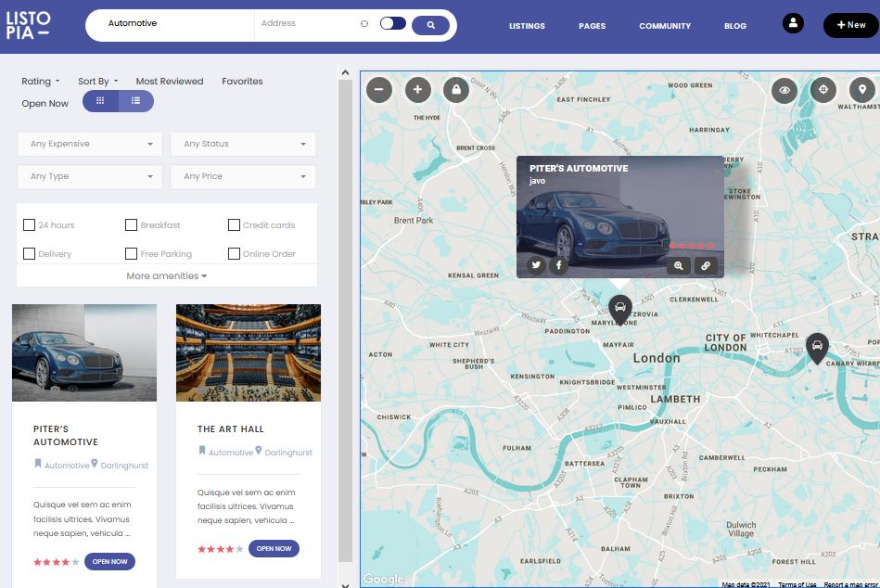
Task: Zoom in the map with plus button
Action: 417,90
